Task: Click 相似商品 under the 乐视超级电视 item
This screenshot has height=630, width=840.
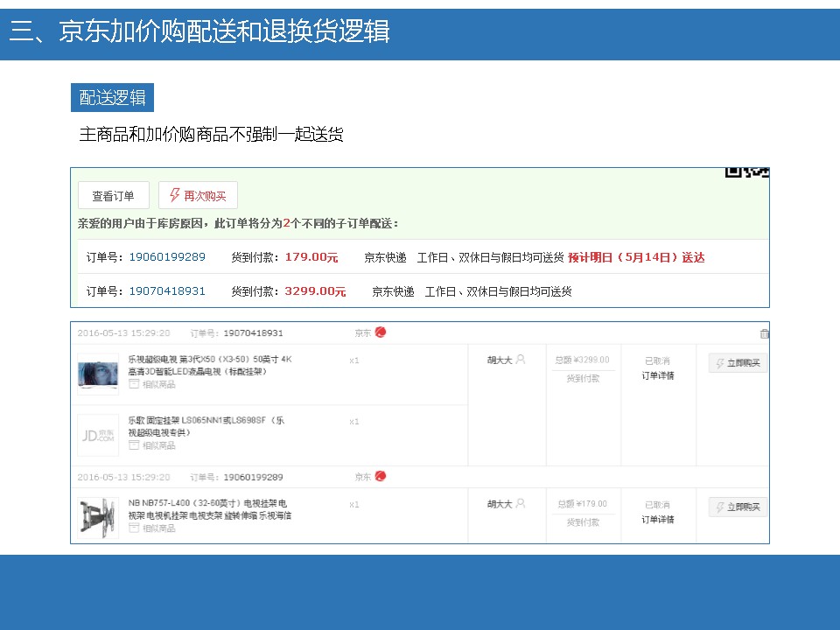Action: pos(152,384)
